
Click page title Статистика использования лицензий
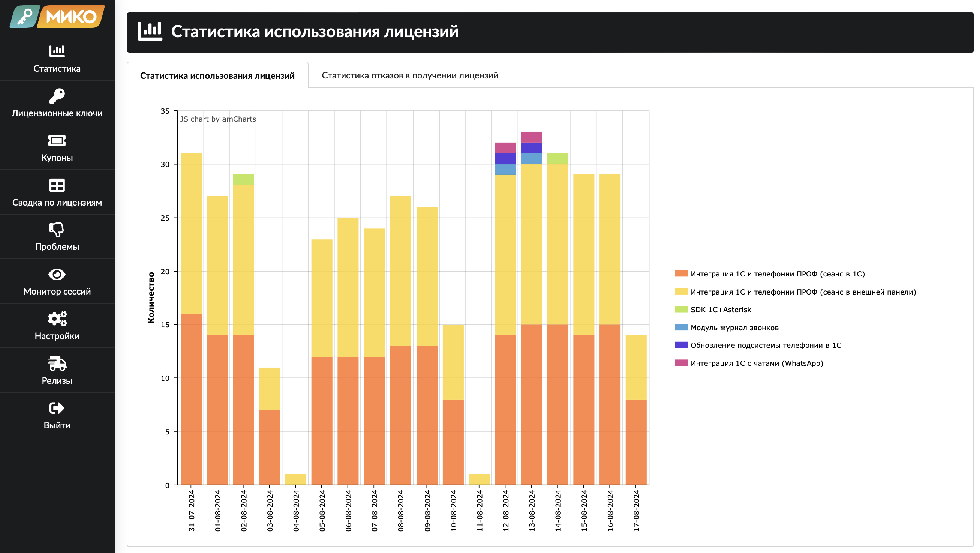[x=315, y=31]
